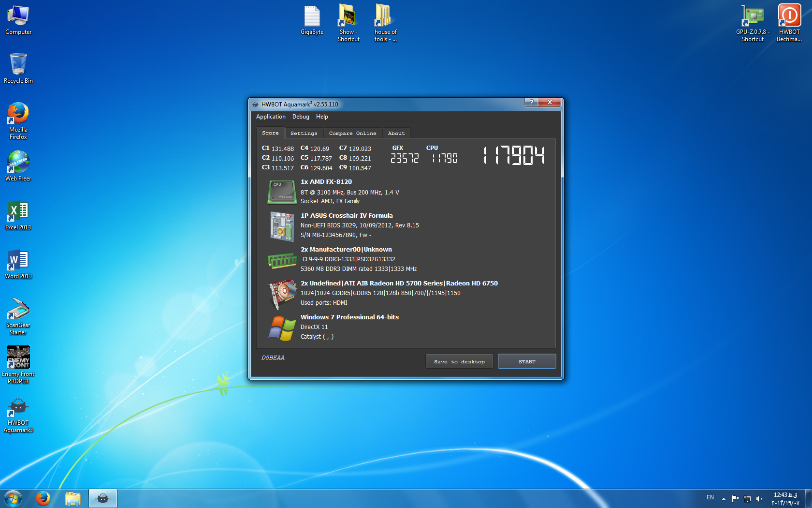This screenshot has height=508, width=812.
Task: Open the volume control in system tray
Action: [759, 498]
